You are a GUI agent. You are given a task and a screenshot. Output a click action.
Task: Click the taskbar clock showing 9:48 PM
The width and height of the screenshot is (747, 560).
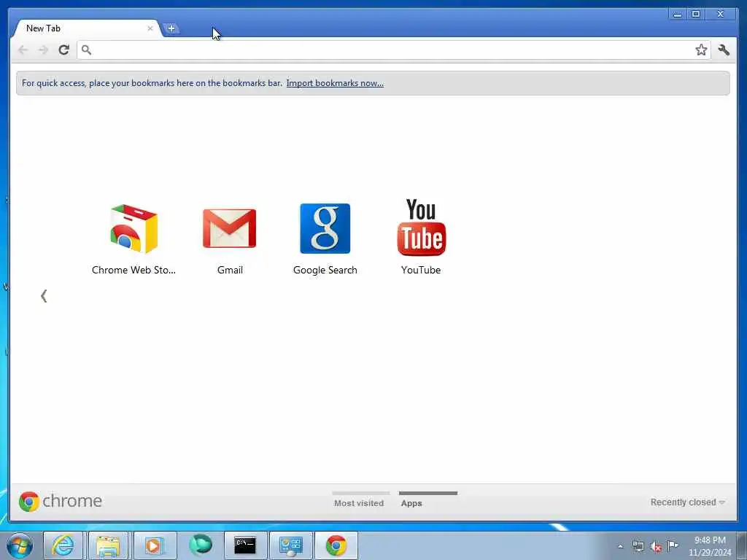tap(710, 546)
